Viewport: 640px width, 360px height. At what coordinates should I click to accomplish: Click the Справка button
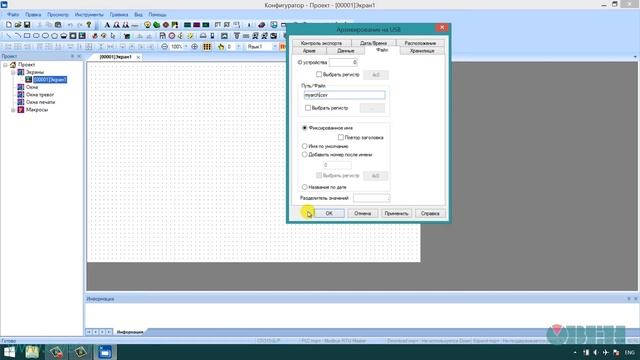click(430, 213)
